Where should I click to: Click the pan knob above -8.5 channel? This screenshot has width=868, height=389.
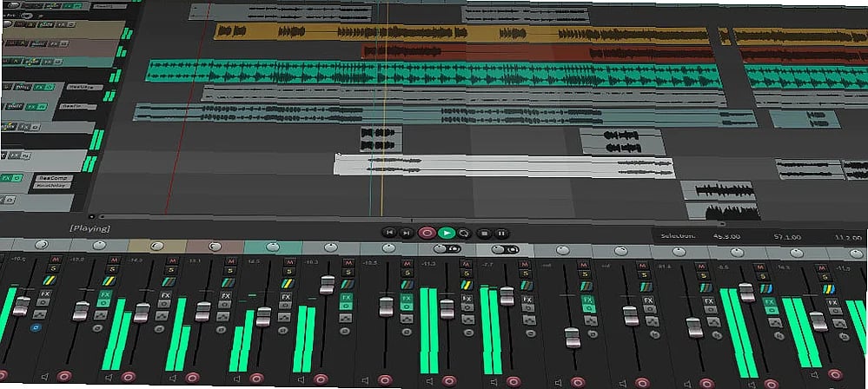click(x=737, y=251)
